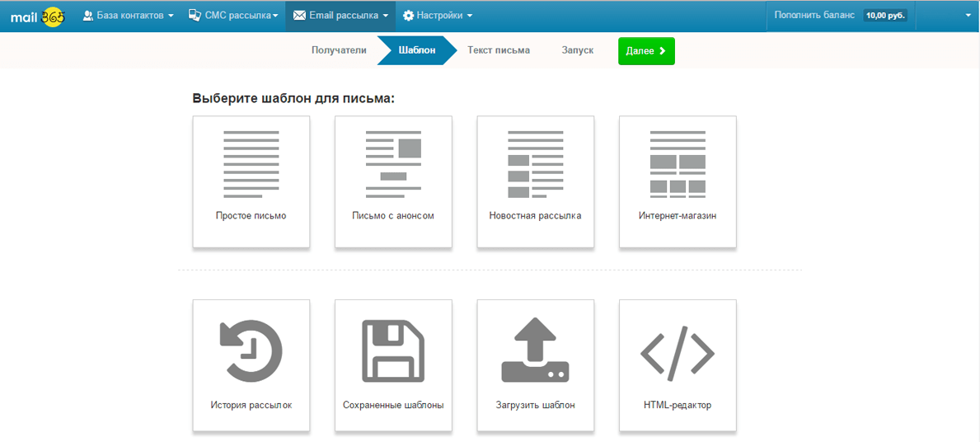Open HTML editor code brackets icon
This screenshot has height=442, width=980.
pyautogui.click(x=678, y=353)
